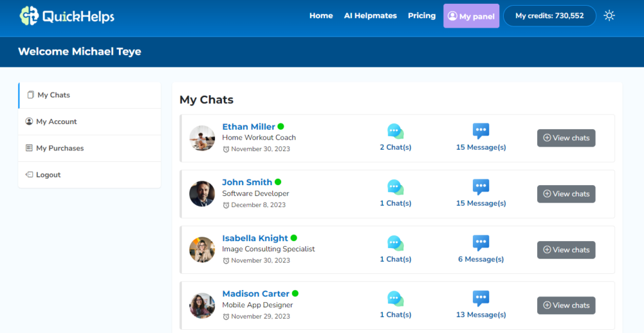Open Ethan Miller's avatar photo
Screen dimensions: 644x333
[202, 138]
